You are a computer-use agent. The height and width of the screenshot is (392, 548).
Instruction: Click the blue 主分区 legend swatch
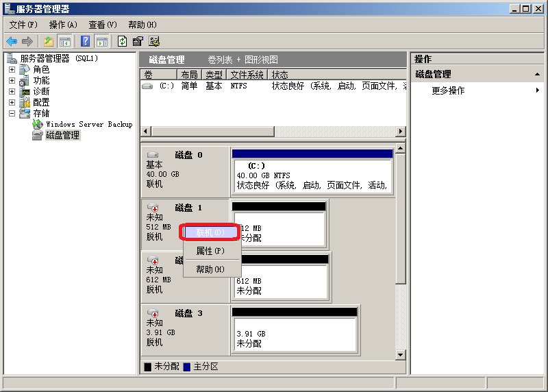point(187,367)
